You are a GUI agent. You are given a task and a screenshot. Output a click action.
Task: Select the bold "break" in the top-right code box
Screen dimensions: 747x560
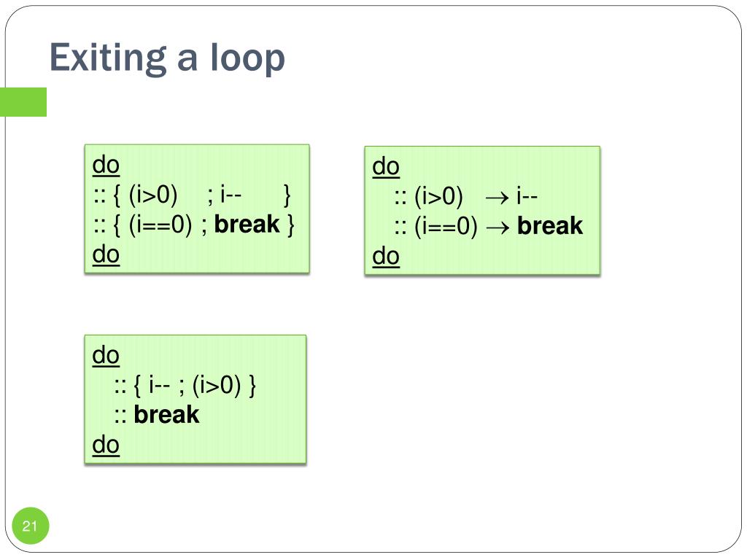point(550,226)
